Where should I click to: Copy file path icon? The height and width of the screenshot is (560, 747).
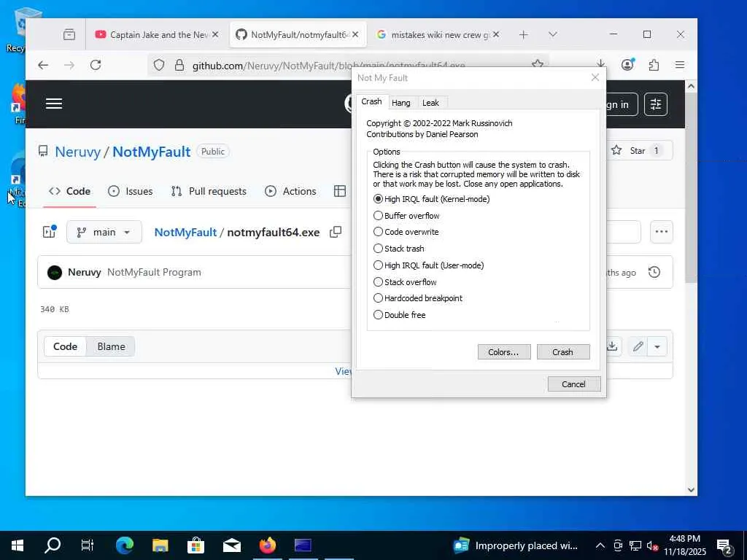pos(336,232)
